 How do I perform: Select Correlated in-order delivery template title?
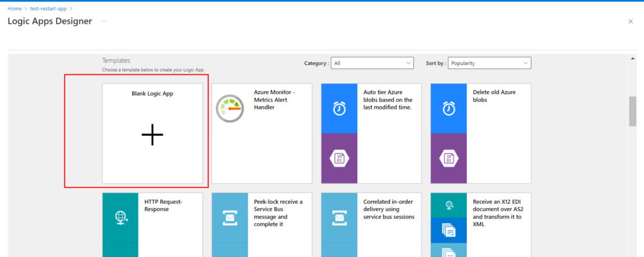pos(389,209)
